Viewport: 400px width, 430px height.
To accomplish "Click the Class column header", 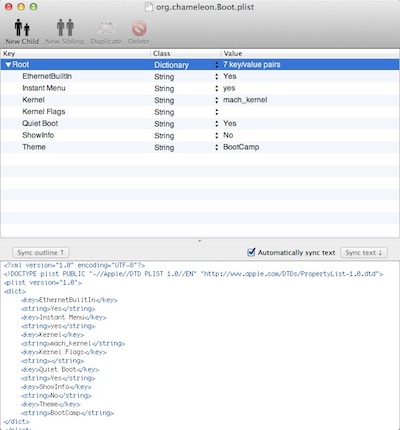I will coord(186,53).
